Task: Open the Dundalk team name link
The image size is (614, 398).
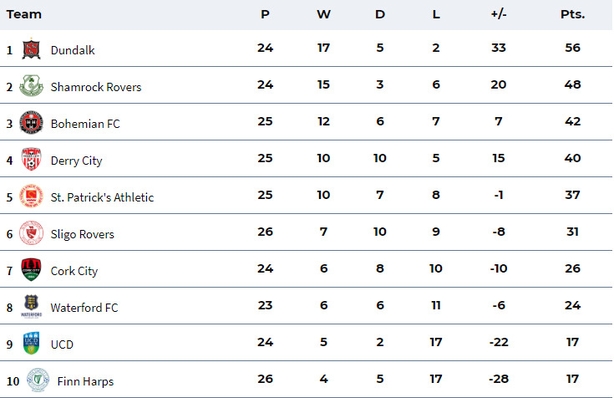Action: tap(73, 50)
